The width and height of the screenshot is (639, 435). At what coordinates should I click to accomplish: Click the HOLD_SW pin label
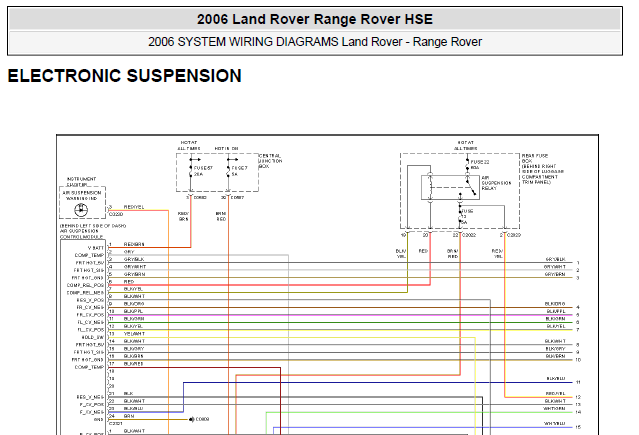click(93, 338)
